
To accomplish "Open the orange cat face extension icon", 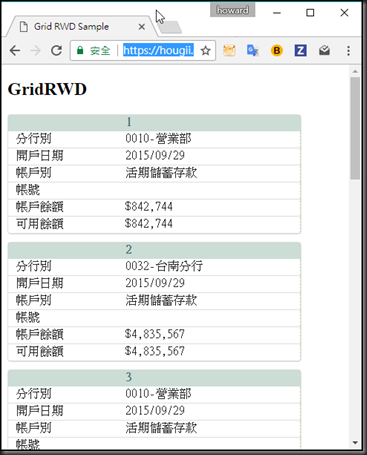I will [229, 50].
